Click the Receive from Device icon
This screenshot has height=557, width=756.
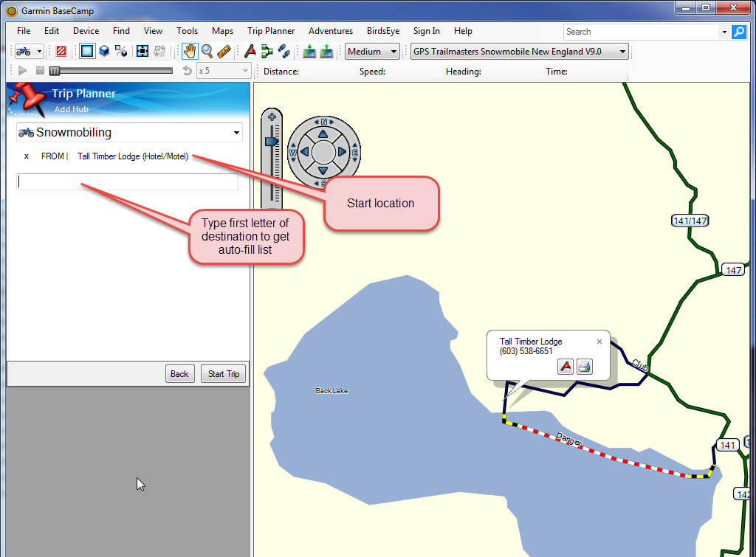326,51
